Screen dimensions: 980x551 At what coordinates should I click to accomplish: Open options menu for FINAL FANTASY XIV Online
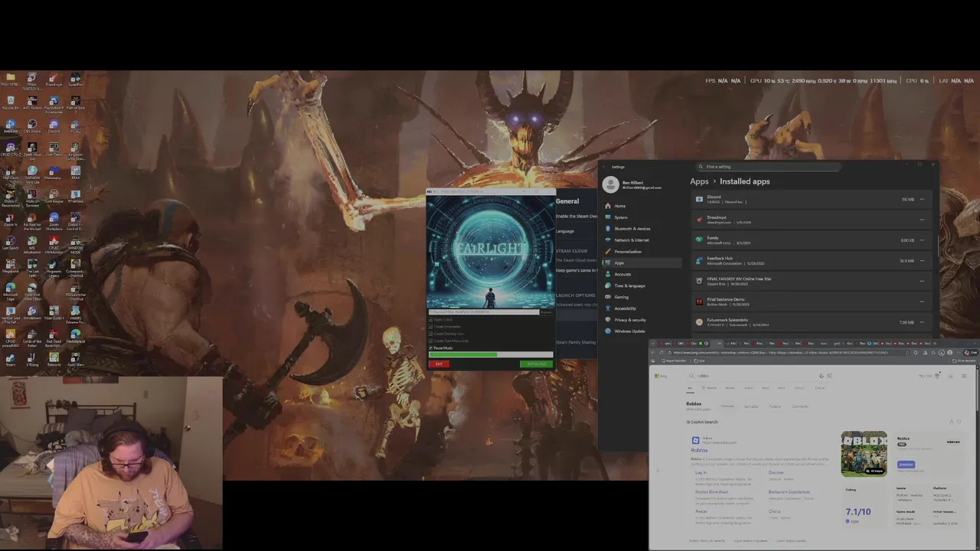[922, 281]
